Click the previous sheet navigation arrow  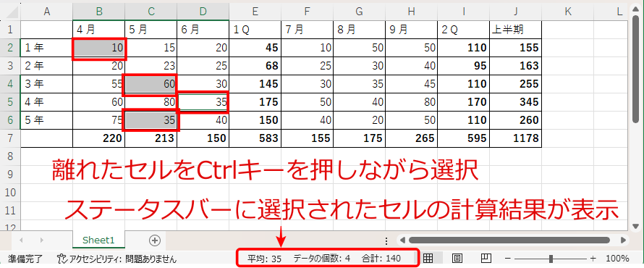[21, 240]
